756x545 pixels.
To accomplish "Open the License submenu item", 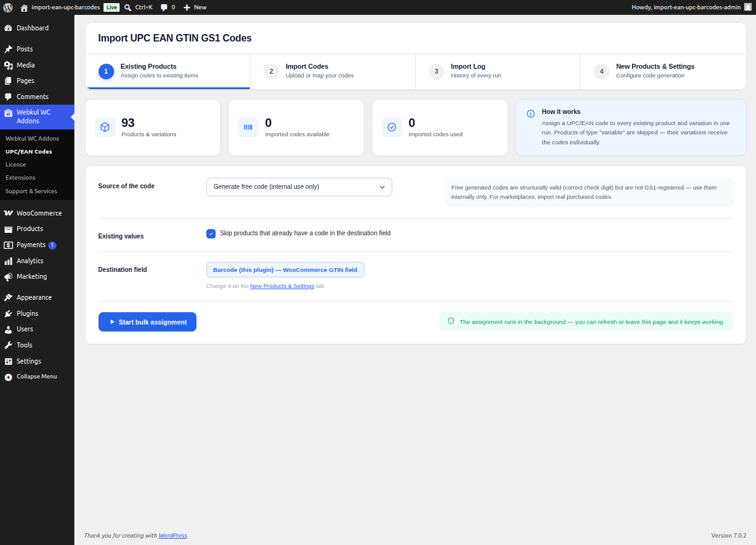I will [x=15, y=164].
